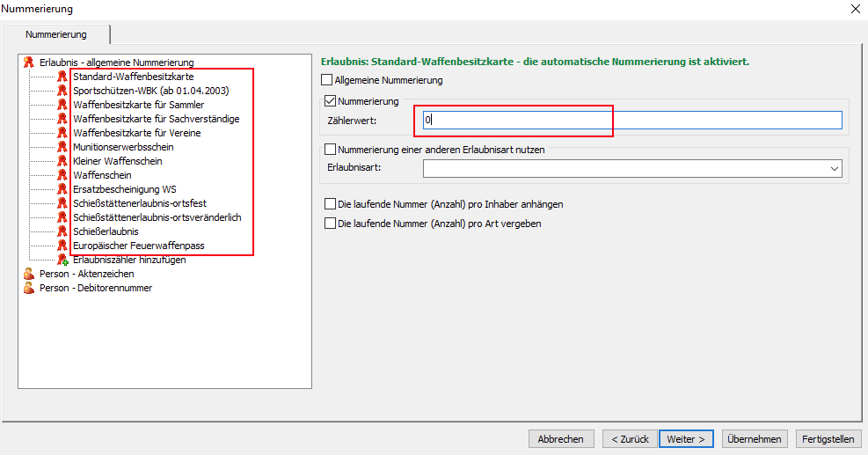Screen dimensions: 868x455
Task: Open the Erlaubnisart dropdown list
Action: point(833,168)
